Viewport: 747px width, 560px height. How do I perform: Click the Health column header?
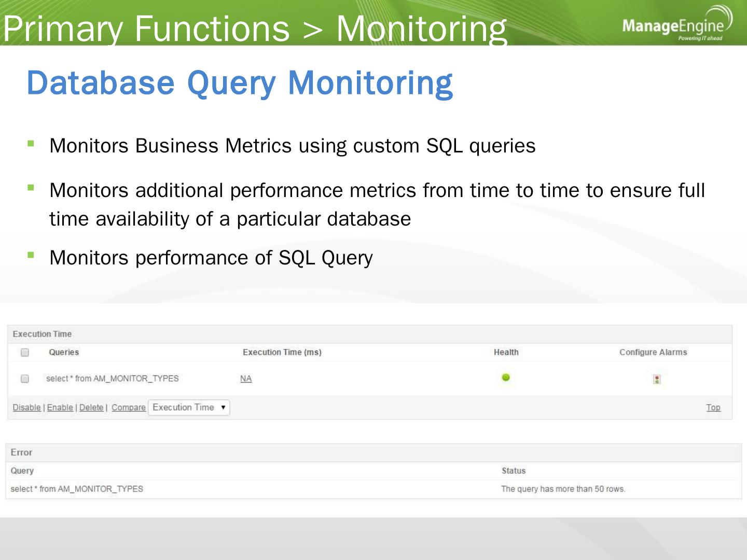[506, 352]
